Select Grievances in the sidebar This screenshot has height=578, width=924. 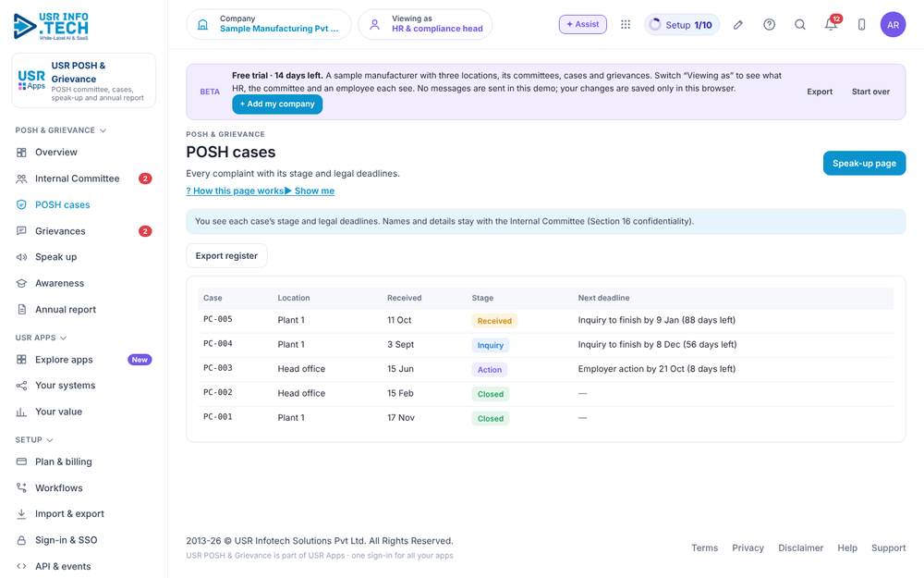(x=84, y=230)
